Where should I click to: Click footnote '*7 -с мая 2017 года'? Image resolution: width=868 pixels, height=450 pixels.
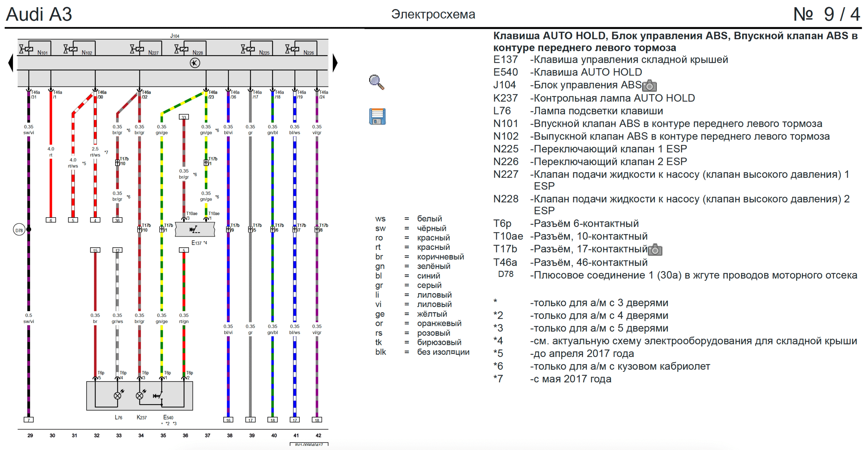552,379
